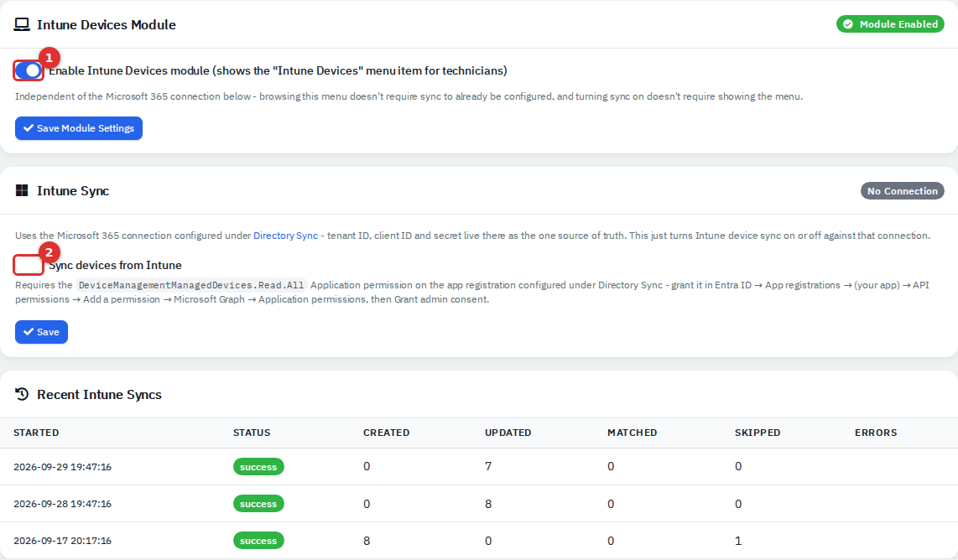Click the updated value 7 in 2026-09-29 row

488,467
